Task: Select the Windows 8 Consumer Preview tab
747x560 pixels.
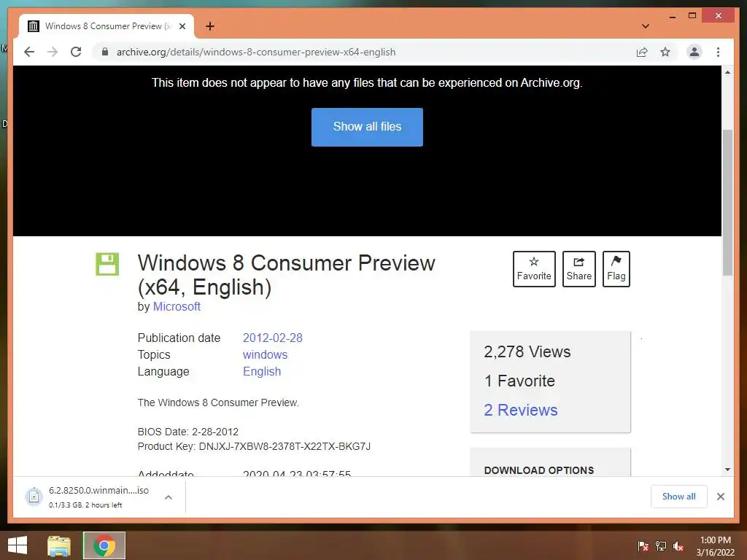Action: pyautogui.click(x=106, y=26)
